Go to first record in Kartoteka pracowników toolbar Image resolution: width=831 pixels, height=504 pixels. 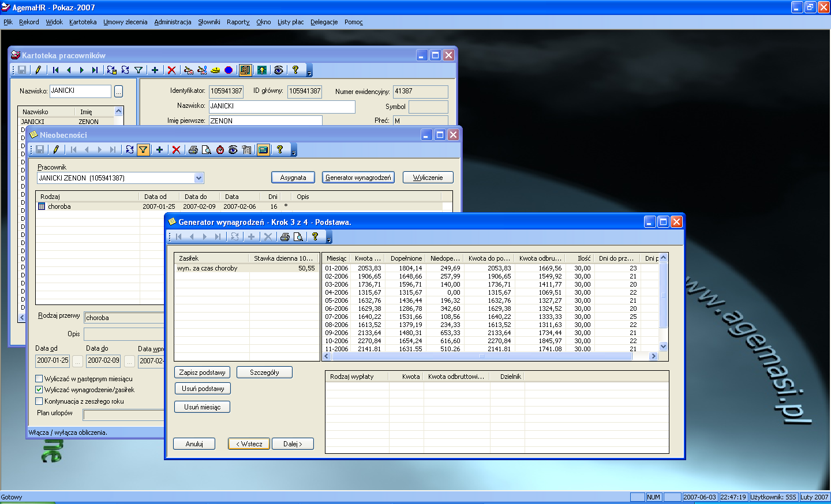pos(55,70)
